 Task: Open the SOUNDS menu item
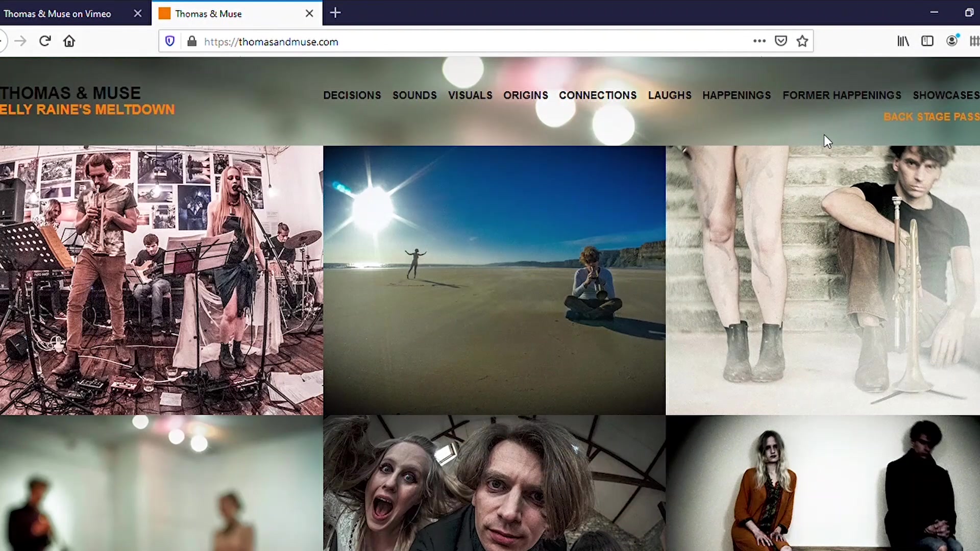414,95
